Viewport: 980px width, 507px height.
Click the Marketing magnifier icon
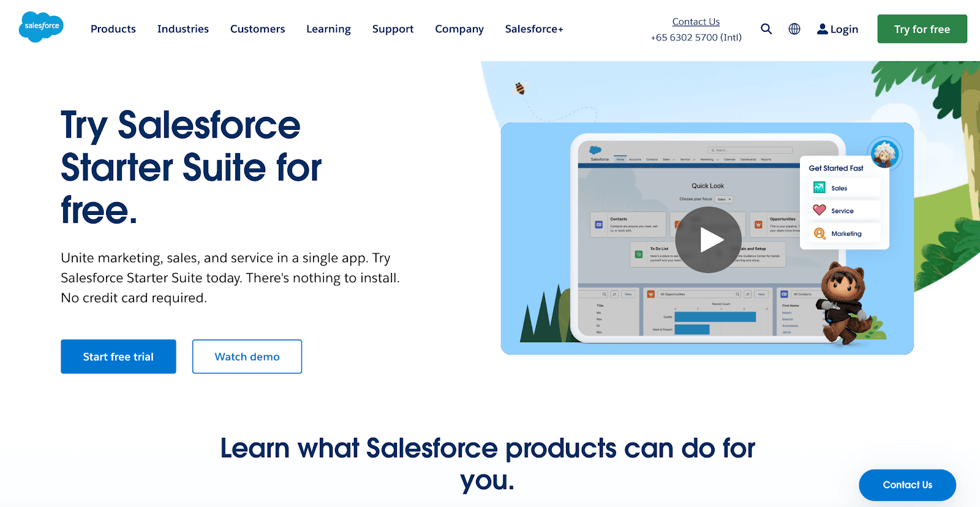tap(820, 233)
